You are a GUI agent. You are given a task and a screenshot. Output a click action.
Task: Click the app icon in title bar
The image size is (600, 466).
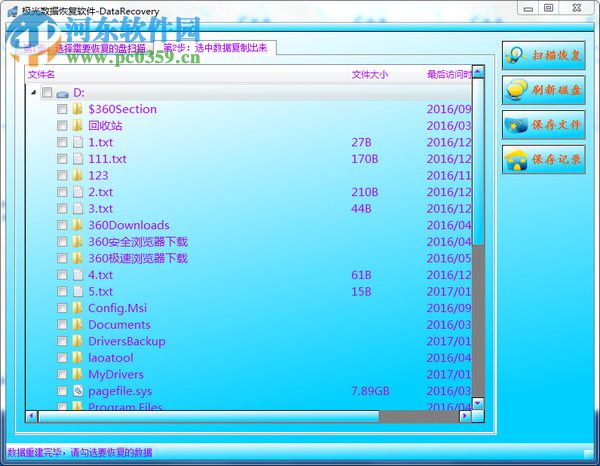[x=13, y=11]
